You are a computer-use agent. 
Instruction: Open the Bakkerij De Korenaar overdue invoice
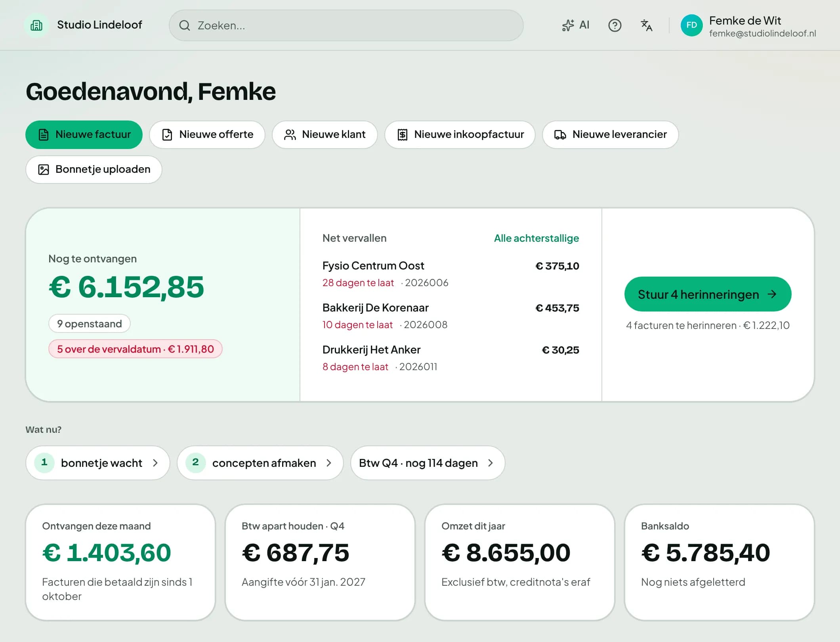451,316
